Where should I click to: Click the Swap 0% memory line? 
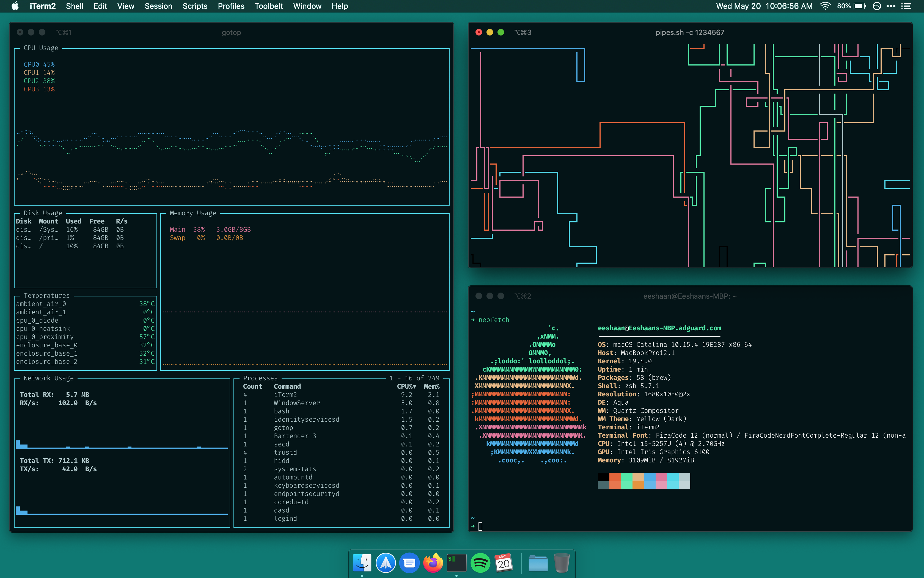click(207, 238)
